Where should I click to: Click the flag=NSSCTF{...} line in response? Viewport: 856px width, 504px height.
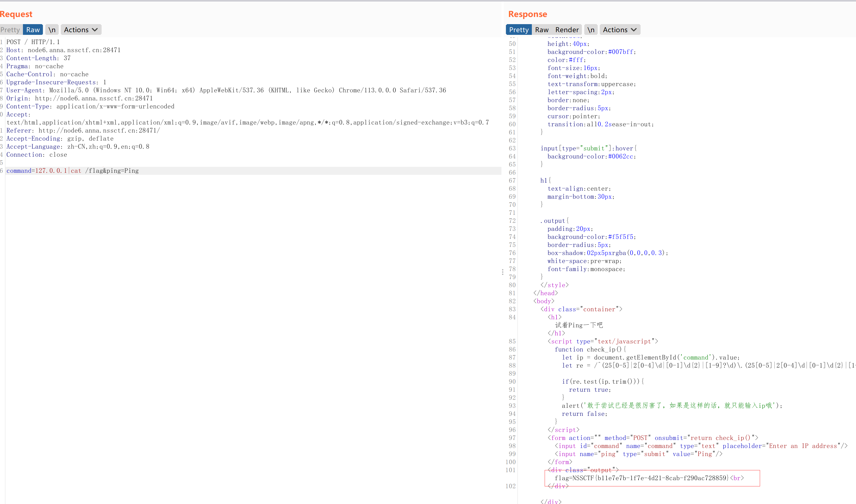coord(649,478)
